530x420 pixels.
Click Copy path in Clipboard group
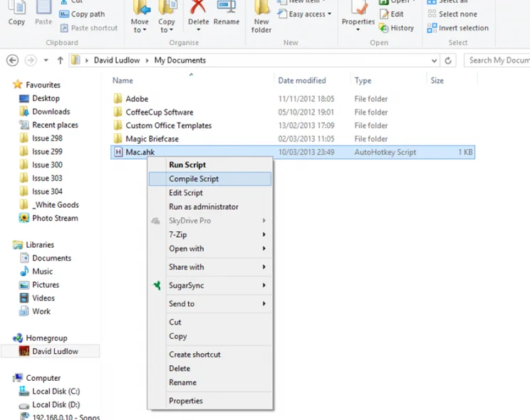(x=82, y=14)
